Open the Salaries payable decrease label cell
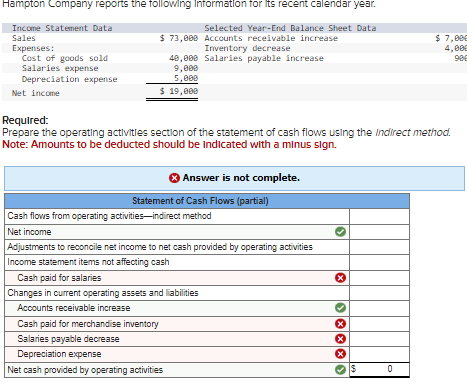The image size is (467, 390). click(177, 339)
